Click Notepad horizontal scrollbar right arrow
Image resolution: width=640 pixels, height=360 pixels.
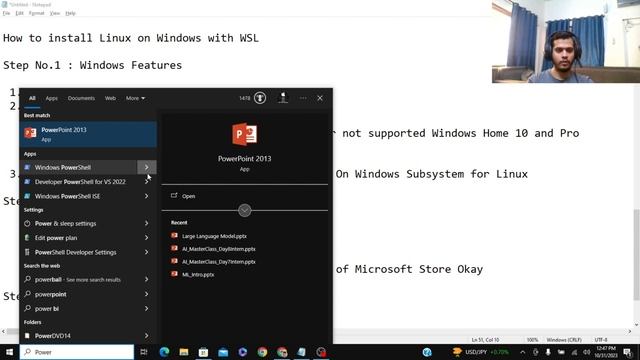point(630,331)
